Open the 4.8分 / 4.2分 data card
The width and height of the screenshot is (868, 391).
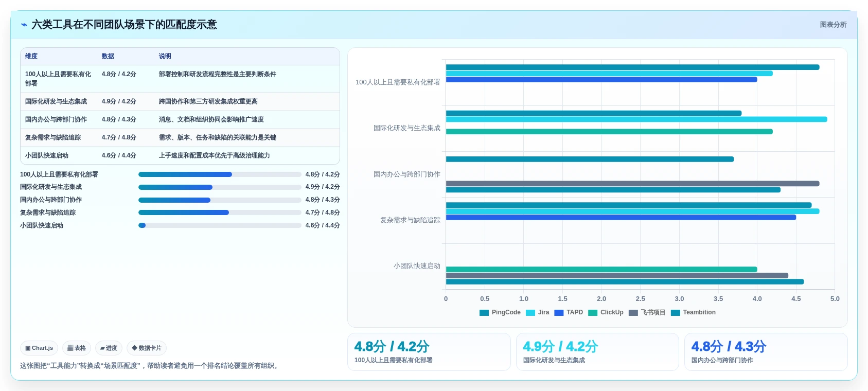click(429, 352)
